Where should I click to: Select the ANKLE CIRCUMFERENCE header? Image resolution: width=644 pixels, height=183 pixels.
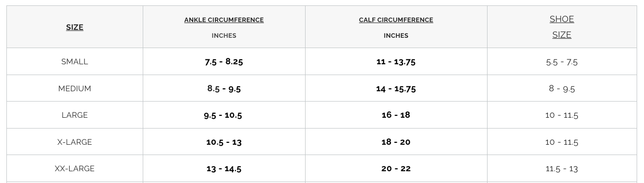224,20
